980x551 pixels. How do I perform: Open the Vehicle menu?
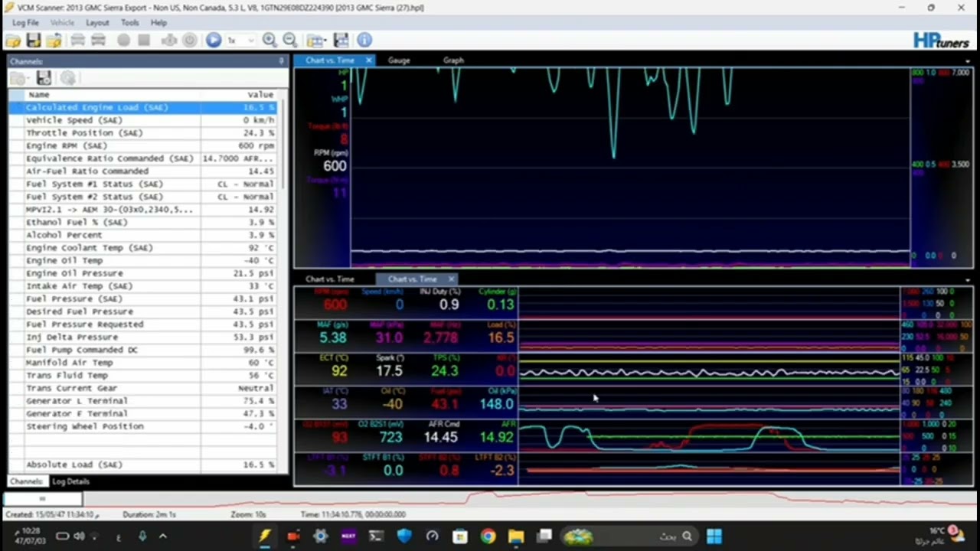pos(63,23)
